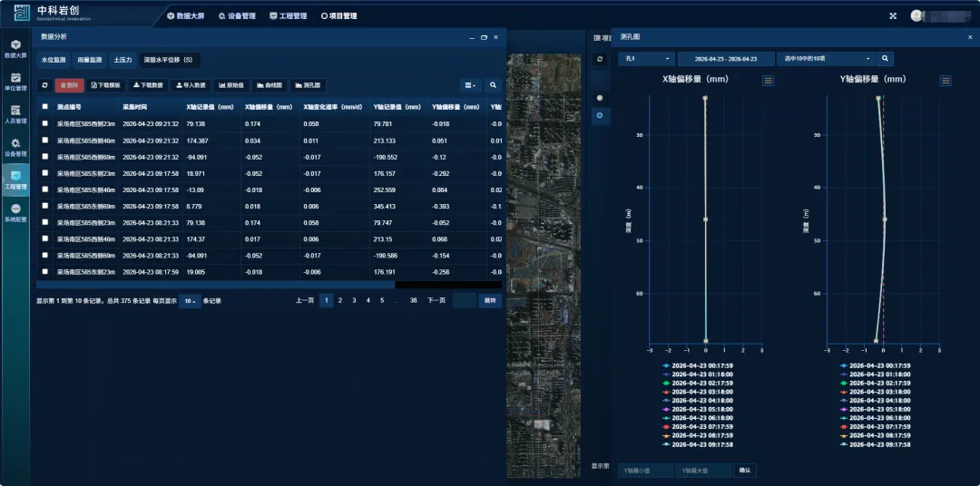Click the 确认 button under the charts
The height and width of the screenshot is (486, 980).
tap(745, 471)
